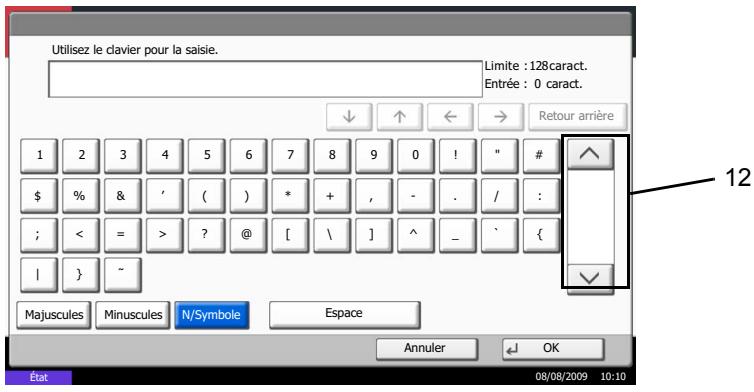
Task: Move cursor down with down arrow key
Action: tap(349, 116)
